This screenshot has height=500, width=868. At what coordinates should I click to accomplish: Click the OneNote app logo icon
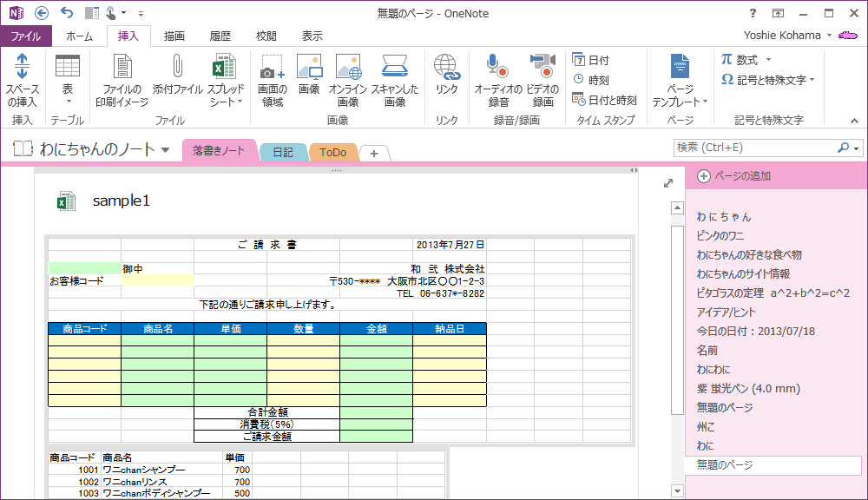click(x=16, y=13)
